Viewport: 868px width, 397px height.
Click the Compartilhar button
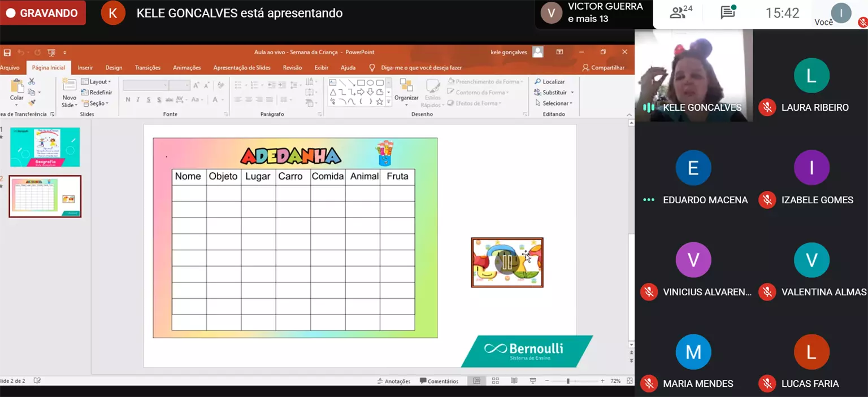(x=604, y=68)
